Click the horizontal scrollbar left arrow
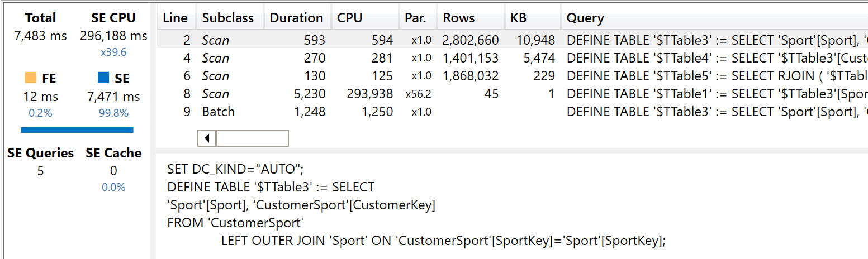868x259 pixels. [x=207, y=138]
